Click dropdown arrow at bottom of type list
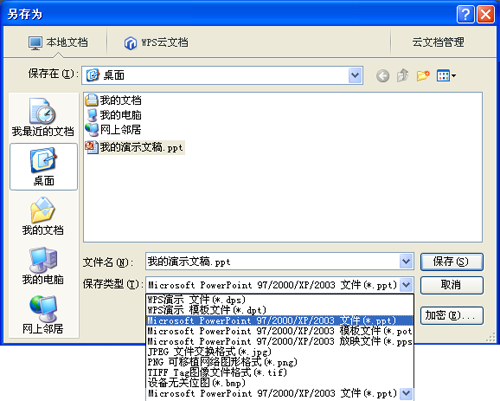This screenshot has width=500, height=401. click(x=406, y=393)
